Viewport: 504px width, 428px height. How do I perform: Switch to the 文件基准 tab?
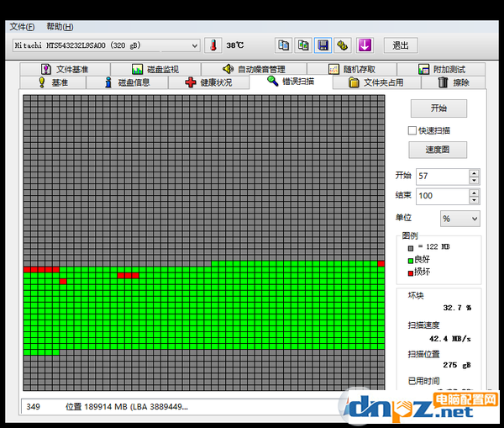pos(66,69)
